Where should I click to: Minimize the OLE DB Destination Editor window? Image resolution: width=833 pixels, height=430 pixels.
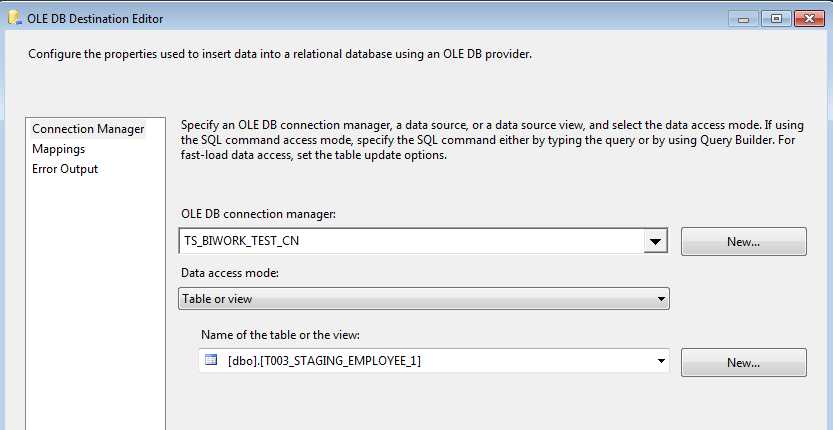(745, 18)
